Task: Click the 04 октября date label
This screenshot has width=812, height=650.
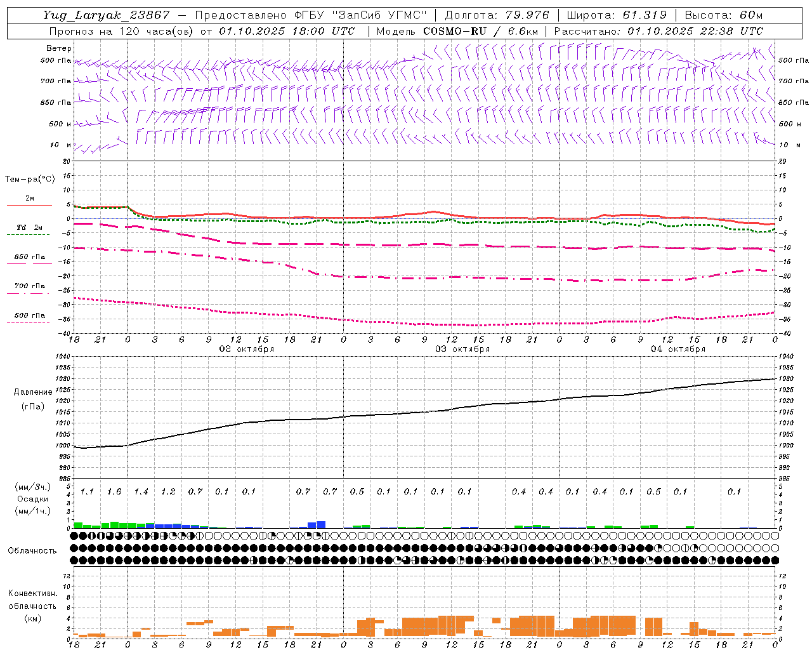Action: (678, 349)
